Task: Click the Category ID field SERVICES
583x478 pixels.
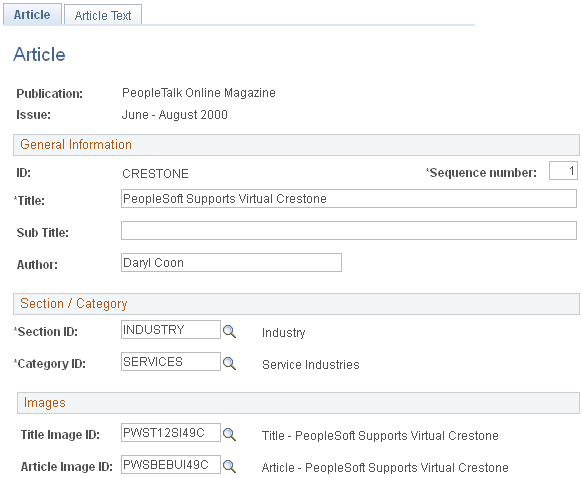Action: (171, 362)
